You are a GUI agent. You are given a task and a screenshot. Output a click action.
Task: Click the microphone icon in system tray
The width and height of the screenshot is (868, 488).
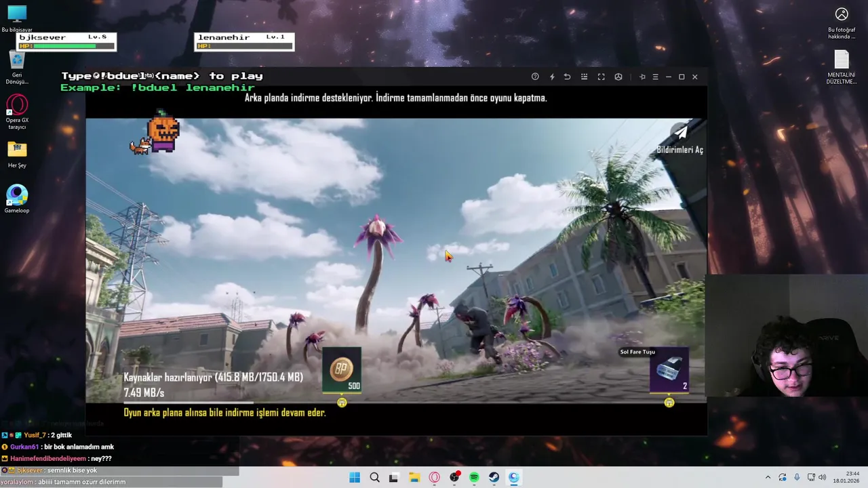(797, 477)
